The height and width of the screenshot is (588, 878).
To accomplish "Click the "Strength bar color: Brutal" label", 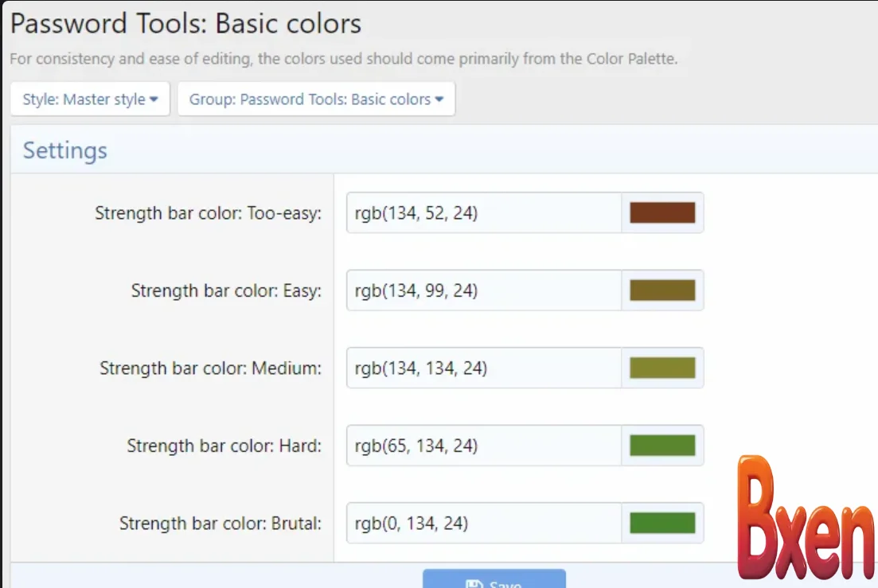I will click(x=220, y=524).
